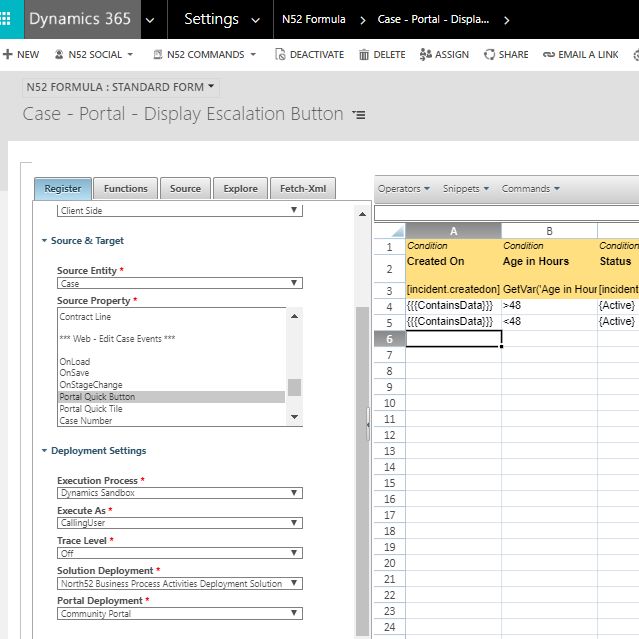Click the EMAIL A LINK command label
The height and width of the screenshot is (639, 639).
click(x=588, y=54)
